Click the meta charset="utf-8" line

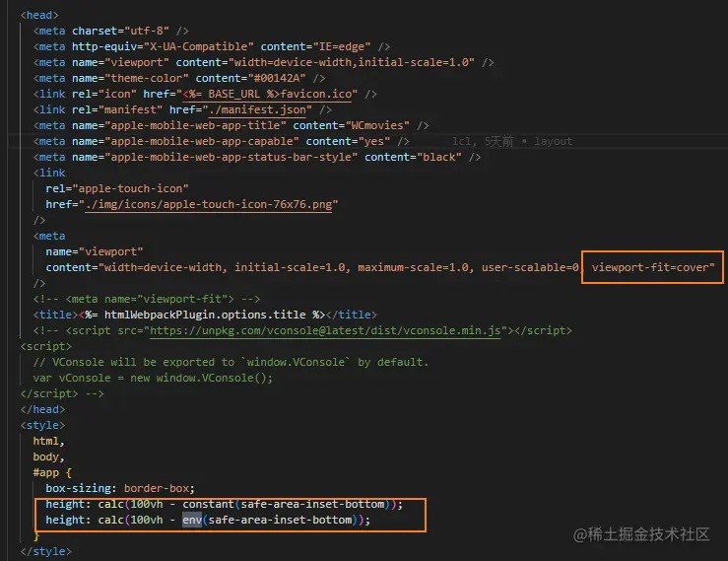tap(110, 31)
